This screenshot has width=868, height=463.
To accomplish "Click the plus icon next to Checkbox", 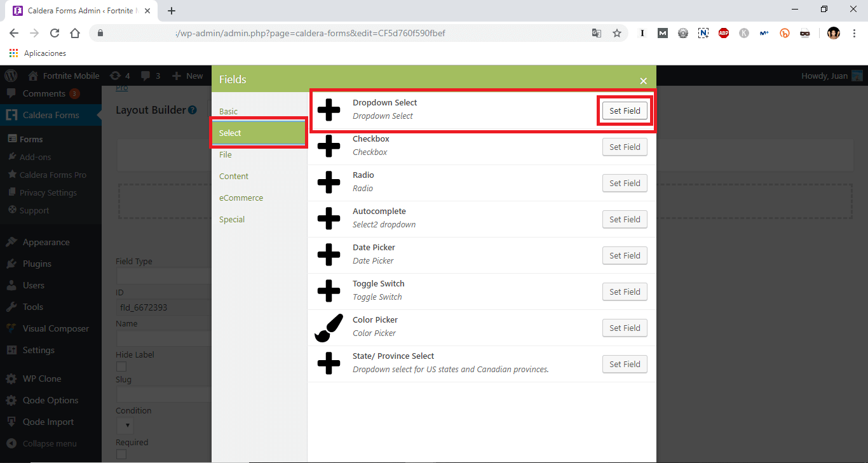I will pos(329,146).
